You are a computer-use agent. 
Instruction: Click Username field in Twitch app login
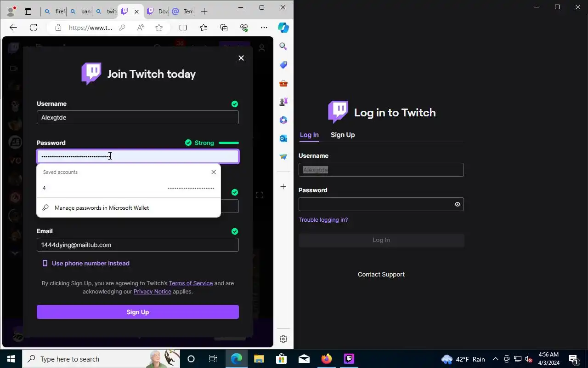381,170
